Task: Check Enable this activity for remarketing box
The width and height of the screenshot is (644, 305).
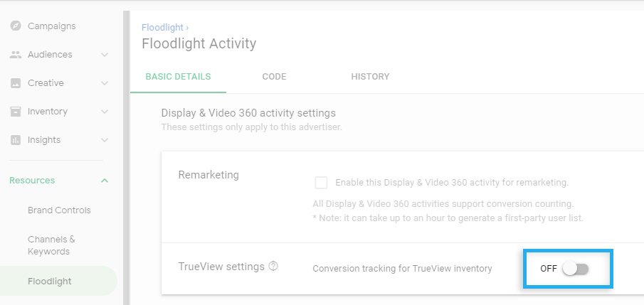Action: point(321,183)
